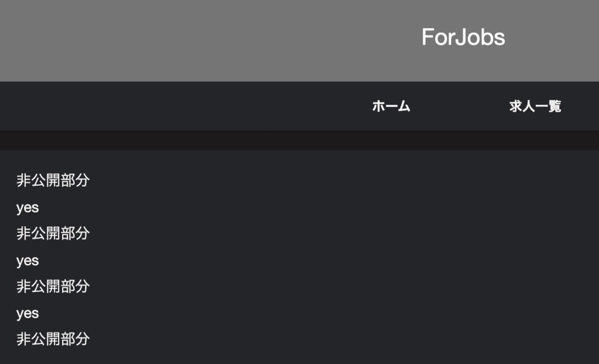This screenshot has height=364, width=599.
Task: Click the nav bar gap between ホーム and 求人一覧
Action: 459,106
